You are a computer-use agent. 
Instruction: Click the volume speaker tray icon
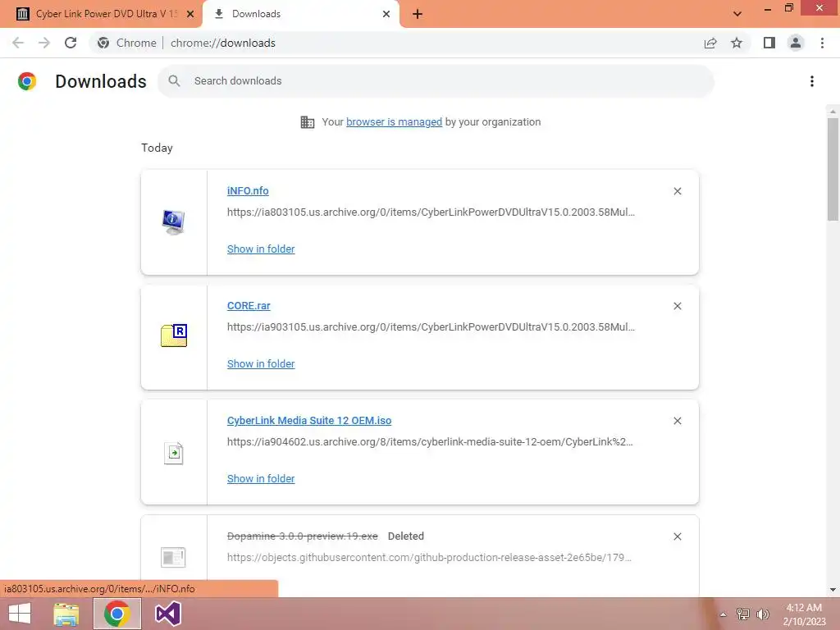(763, 614)
